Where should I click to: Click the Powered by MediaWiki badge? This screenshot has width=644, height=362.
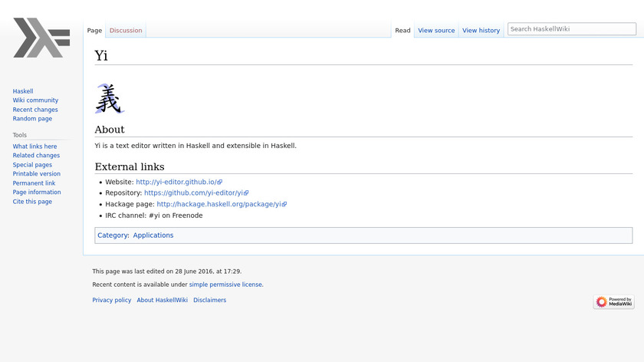(613, 301)
